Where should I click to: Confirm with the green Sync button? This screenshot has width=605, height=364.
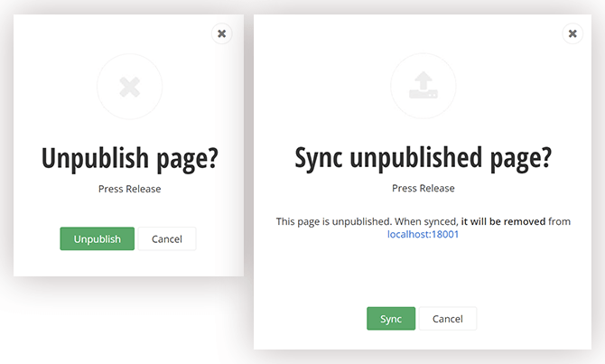[391, 319]
